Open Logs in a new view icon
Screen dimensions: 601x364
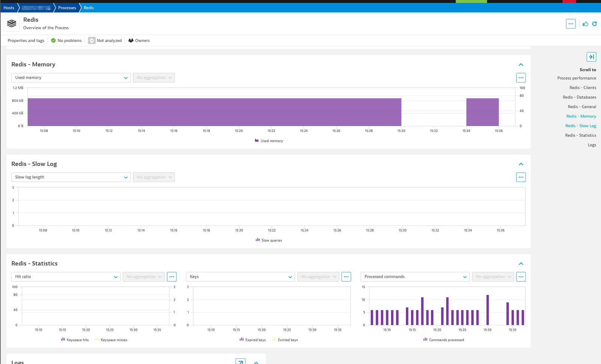(240, 362)
